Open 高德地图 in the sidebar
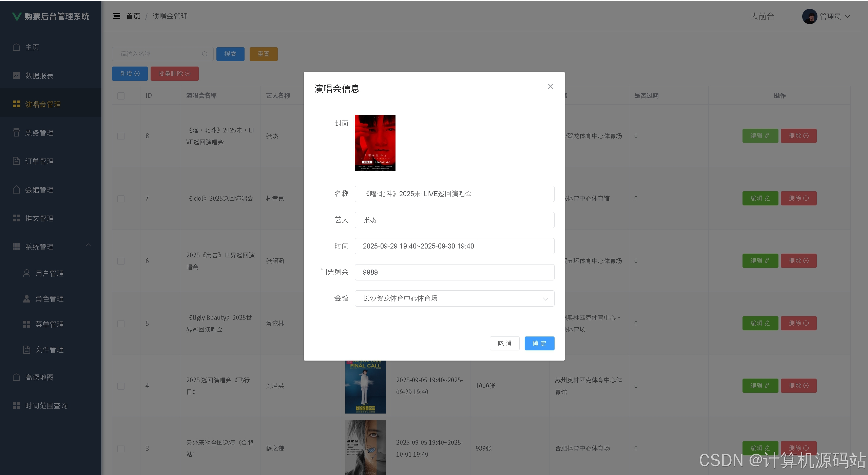Screen dimensions: 868x475 point(51,377)
